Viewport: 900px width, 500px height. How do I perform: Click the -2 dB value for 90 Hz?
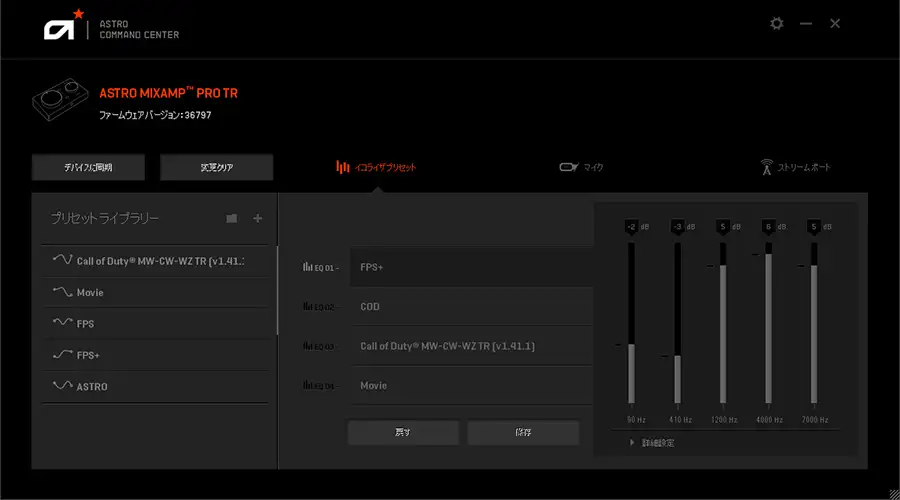pyautogui.click(x=631, y=227)
